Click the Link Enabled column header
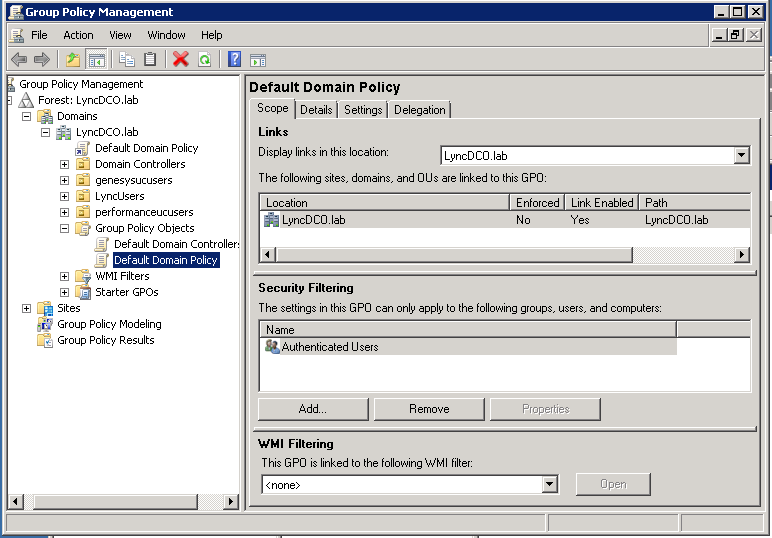772x538 pixels. click(602, 203)
